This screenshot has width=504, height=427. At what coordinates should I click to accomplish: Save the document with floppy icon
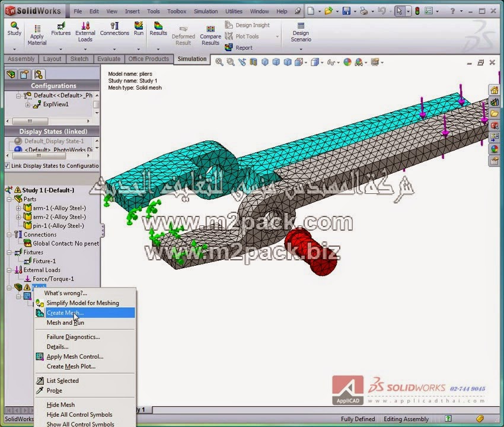point(346,11)
